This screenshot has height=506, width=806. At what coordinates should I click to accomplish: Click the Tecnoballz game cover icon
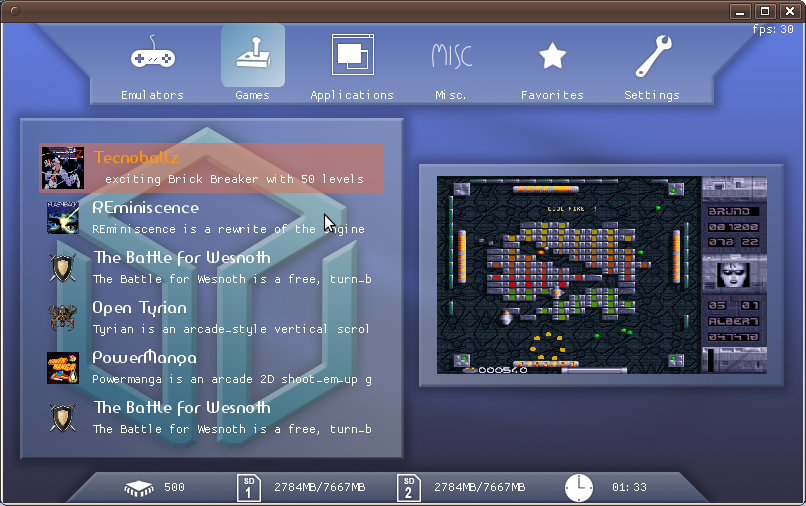pyautogui.click(x=62, y=168)
